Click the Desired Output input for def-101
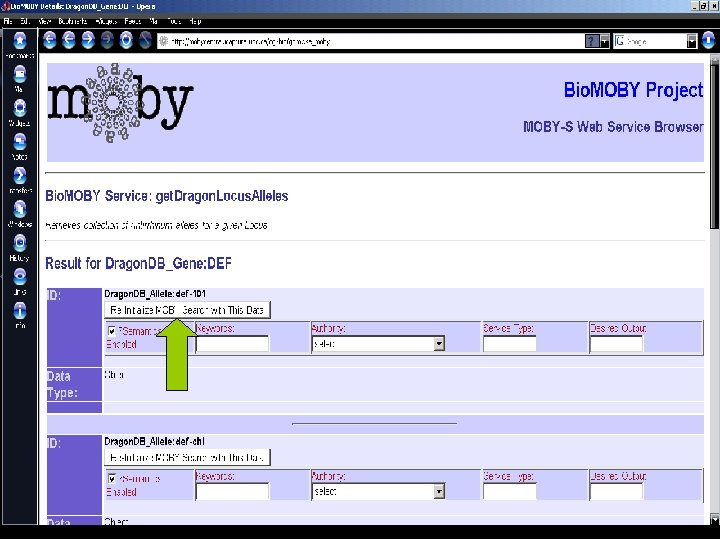Viewport: 720px width, 540px height. pos(616,343)
